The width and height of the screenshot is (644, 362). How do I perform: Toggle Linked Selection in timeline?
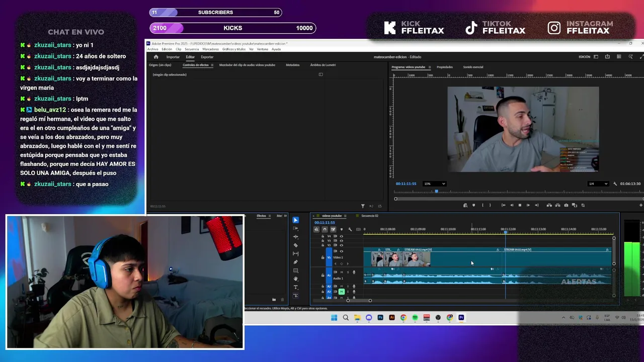point(333,229)
